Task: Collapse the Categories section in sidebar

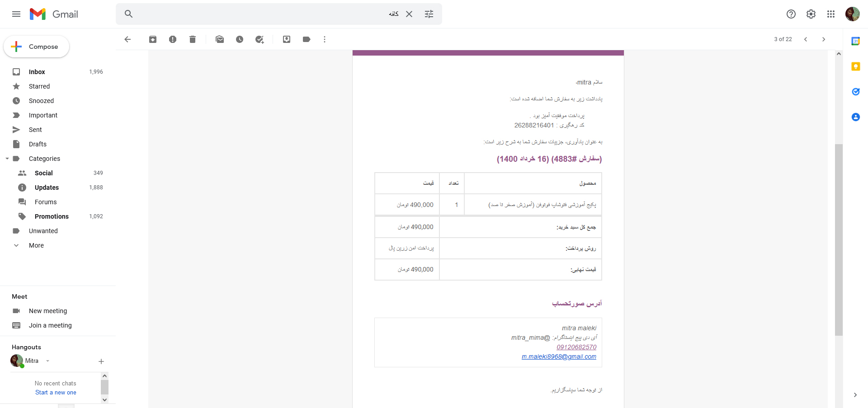Action: [x=7, y=159]
